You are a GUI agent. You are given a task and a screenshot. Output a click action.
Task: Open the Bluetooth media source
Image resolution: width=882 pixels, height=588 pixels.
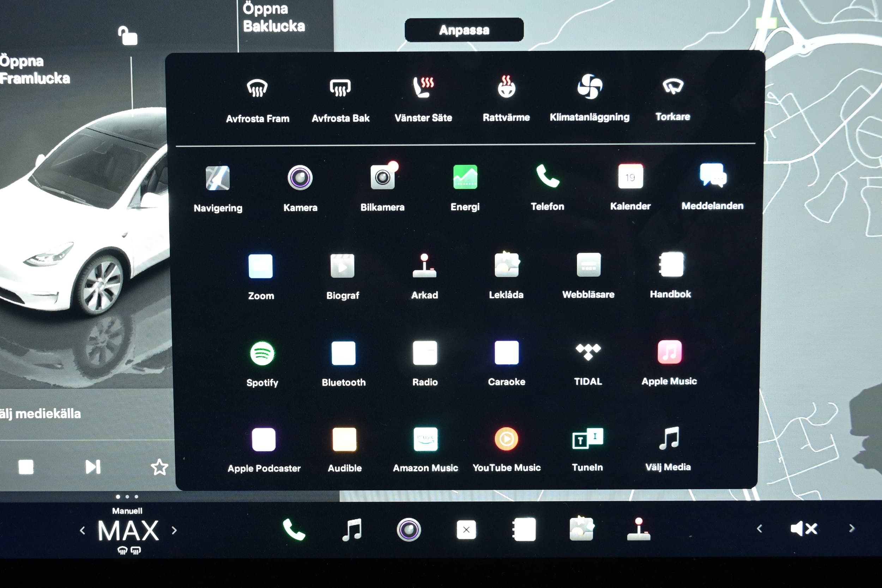point(344,364)
